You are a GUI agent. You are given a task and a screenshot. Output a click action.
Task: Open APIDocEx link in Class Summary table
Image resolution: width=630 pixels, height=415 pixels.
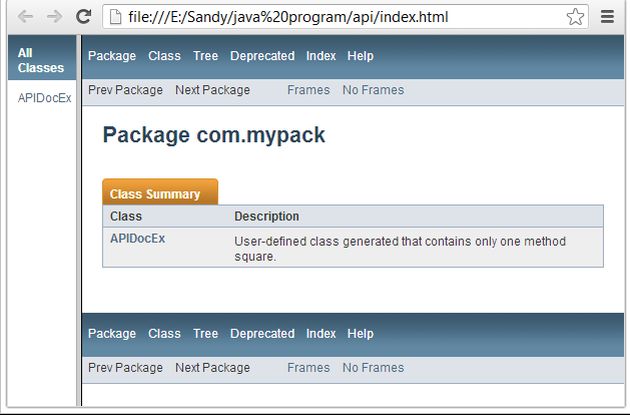[x=137, y=238]
